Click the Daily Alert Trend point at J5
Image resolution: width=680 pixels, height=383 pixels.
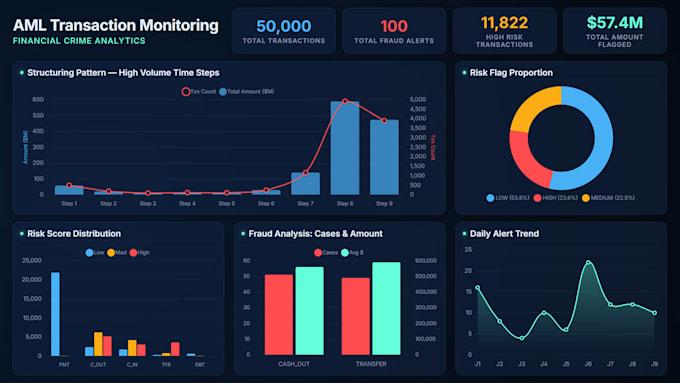coord(566,330)
